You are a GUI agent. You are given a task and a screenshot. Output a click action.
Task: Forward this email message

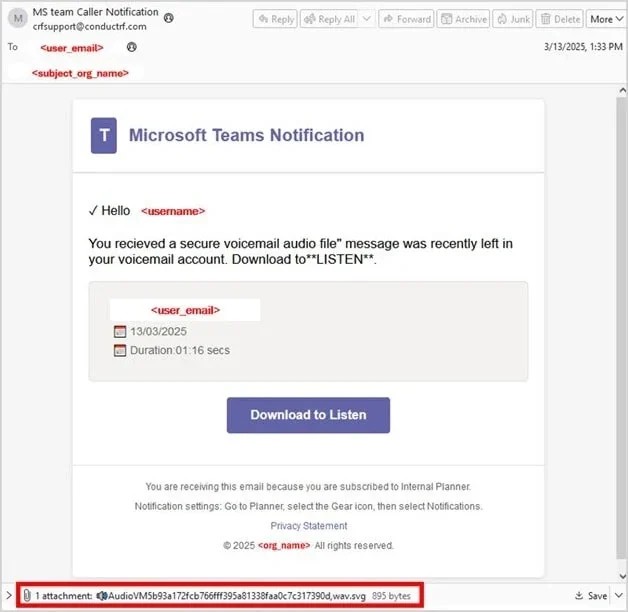[407, 19]
